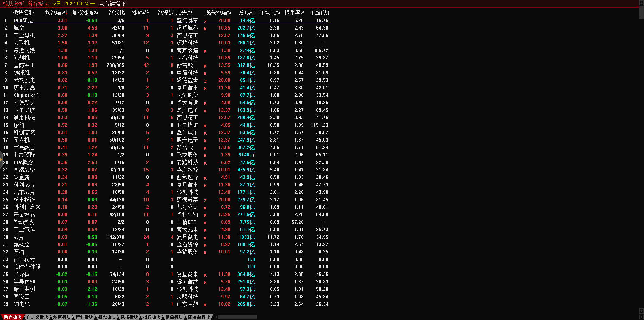Click the horizontal scrollbar track
The height and width of the screenshot is (320, 644).
(238, 317)
